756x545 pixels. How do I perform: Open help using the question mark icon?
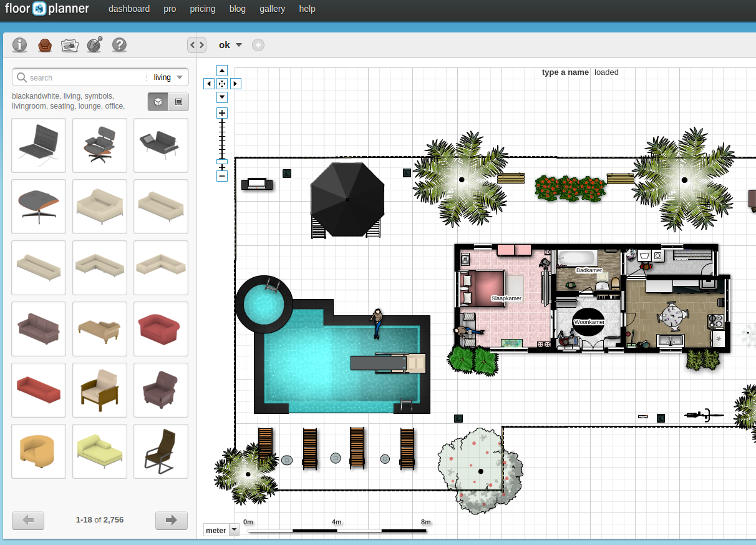click(119, 44)
